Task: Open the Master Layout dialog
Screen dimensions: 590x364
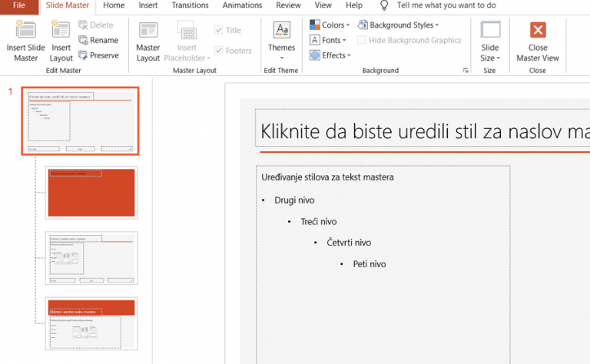Action: pyautogui.click(x=147, y=41)
